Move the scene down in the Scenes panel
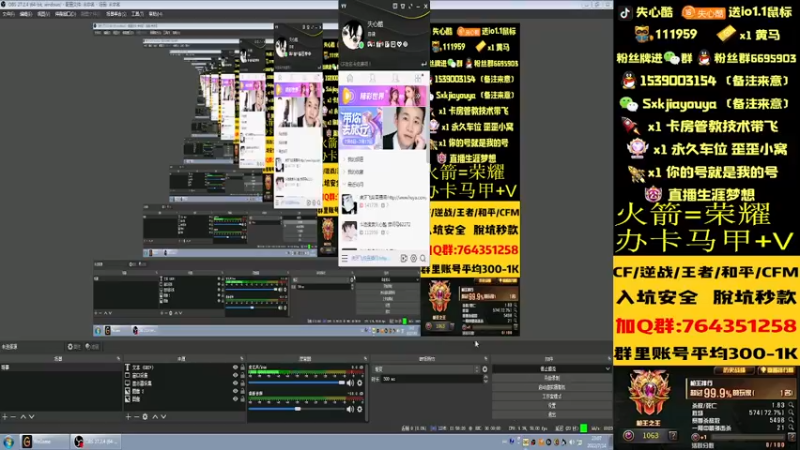800x450 pixels. point(32,417)
